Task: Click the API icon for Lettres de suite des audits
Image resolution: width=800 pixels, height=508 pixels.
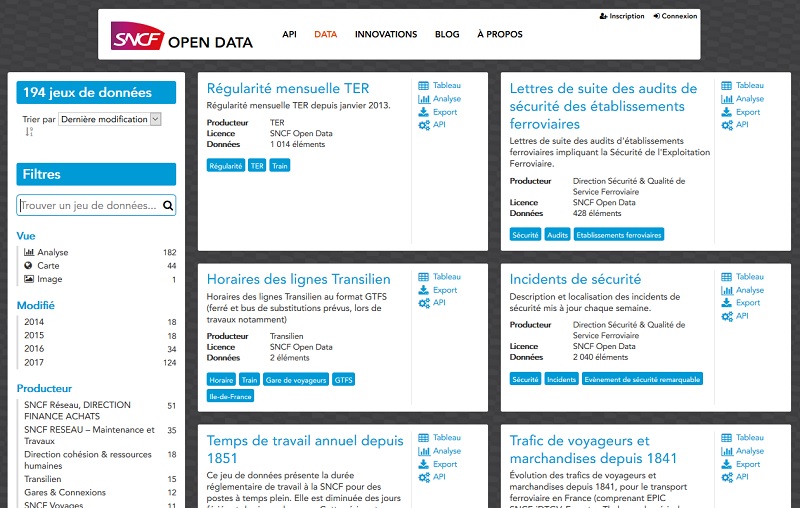Action: pyautogui.click(x=727, y=125)
